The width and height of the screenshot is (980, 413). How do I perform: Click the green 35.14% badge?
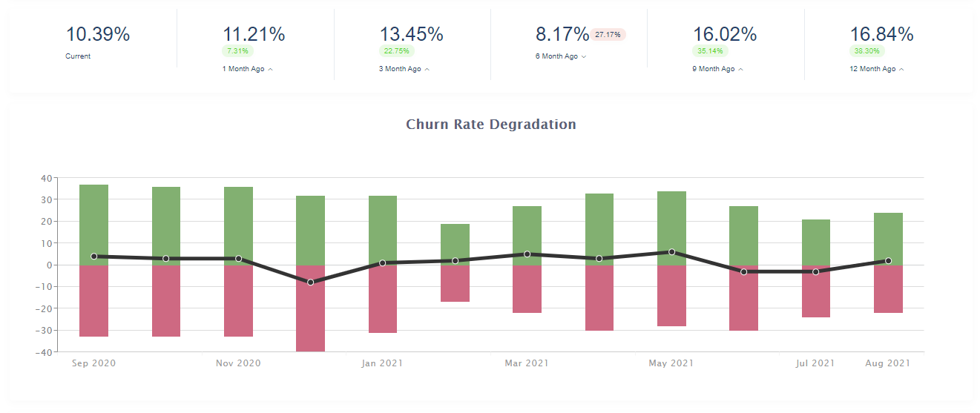point(711,51)
